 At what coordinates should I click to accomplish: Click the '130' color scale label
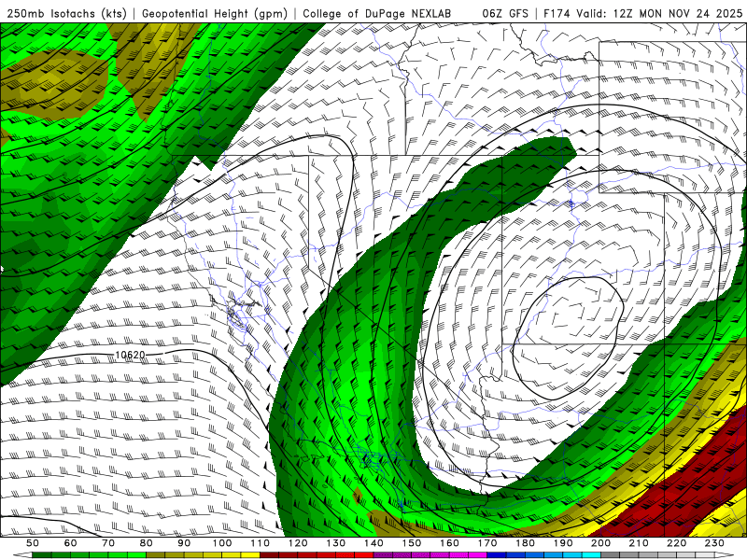tap(336, 543)
